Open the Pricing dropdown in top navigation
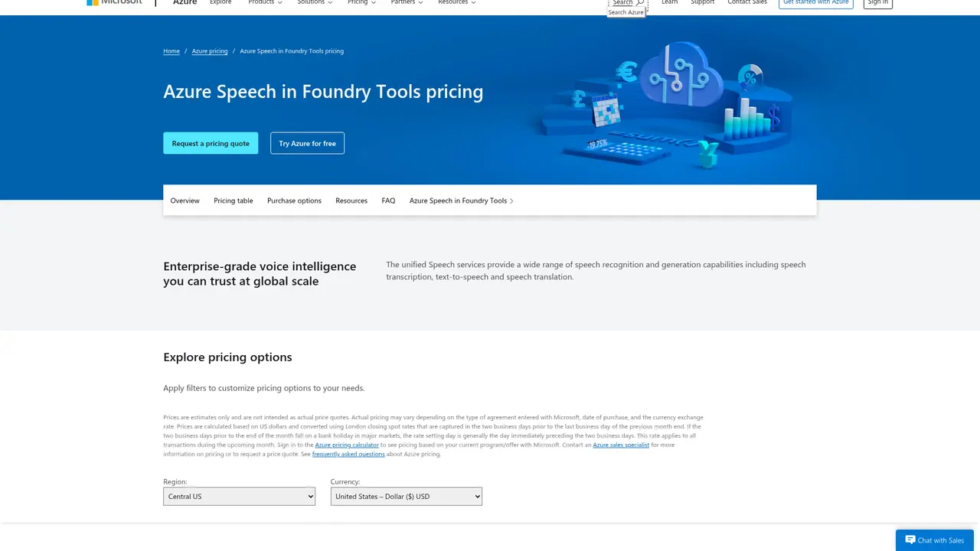This screenshot has width=980, height=551. point(361,2)
